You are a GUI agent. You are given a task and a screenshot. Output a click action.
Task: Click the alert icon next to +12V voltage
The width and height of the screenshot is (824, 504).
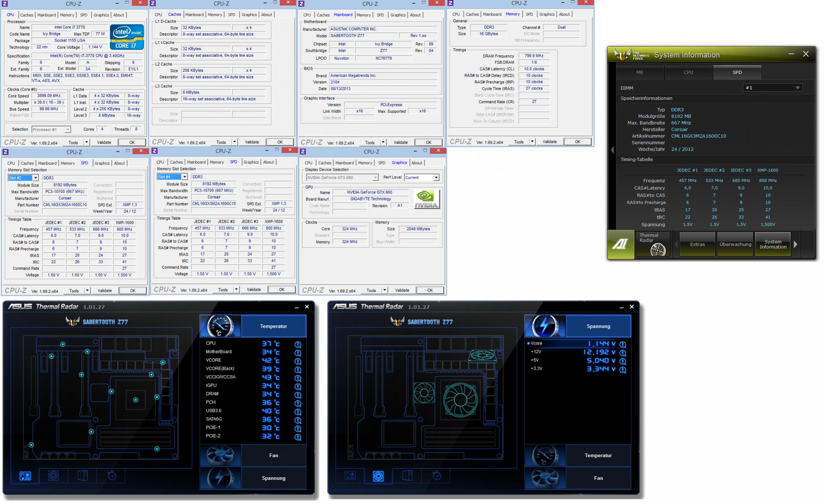(622, 353)
